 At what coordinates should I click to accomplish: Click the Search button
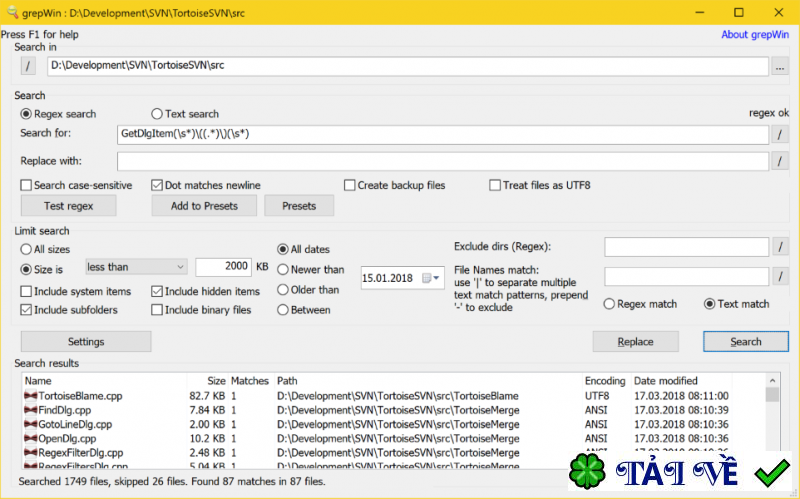pyautogui.click(x=745, y=341)
